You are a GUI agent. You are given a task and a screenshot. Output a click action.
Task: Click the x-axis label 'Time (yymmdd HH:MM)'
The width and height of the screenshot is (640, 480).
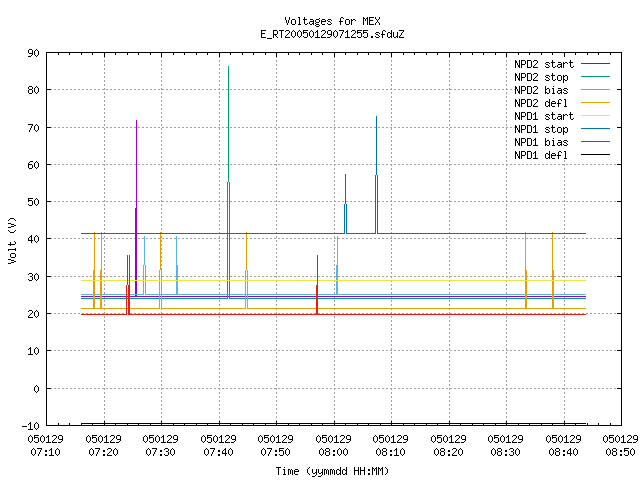pyautogui.click(x=332, y=471)
